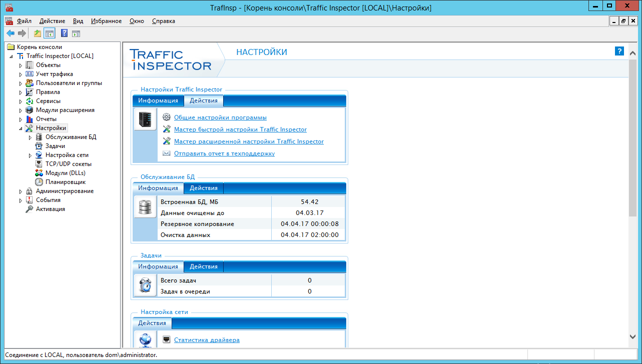This screenshot has height=364, width=642.
Task: Click the database icon in Обслуживание БД panel
Action: coord(145,207)
